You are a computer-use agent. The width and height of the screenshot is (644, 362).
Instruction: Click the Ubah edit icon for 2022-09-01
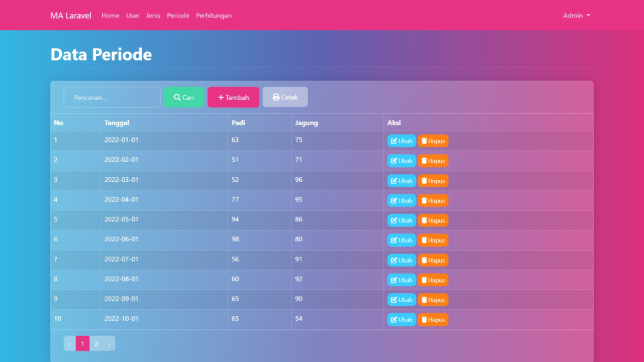pyautogui.click(x=394, y=299)
